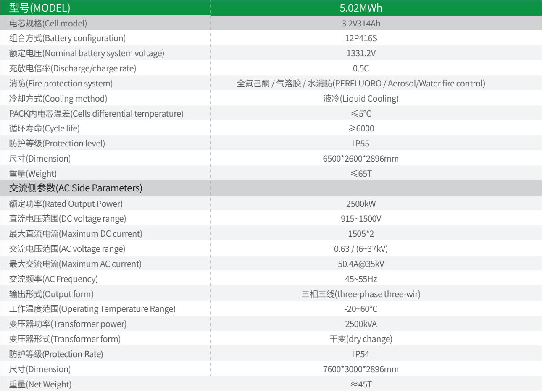Viewport: 542px width, 392px height.
Task: Click the 915~1500V DC voltage range value
Action: coord(361,219)
